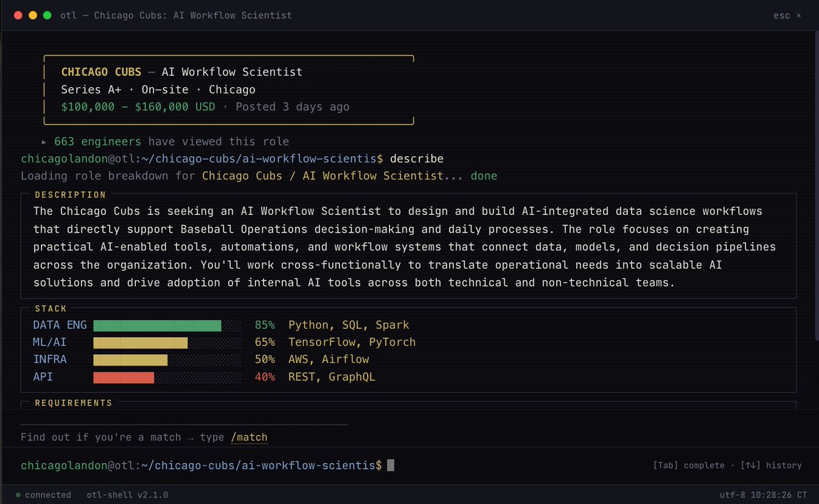Click the '[↑↓] history' hint
819x504 pixels.
coord(773,465)
